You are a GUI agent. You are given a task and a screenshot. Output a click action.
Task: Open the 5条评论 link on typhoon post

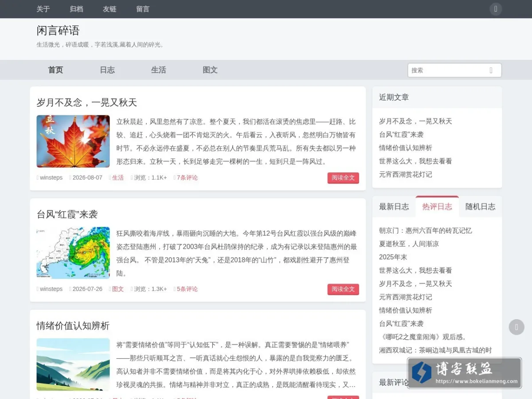coord(187,289)
